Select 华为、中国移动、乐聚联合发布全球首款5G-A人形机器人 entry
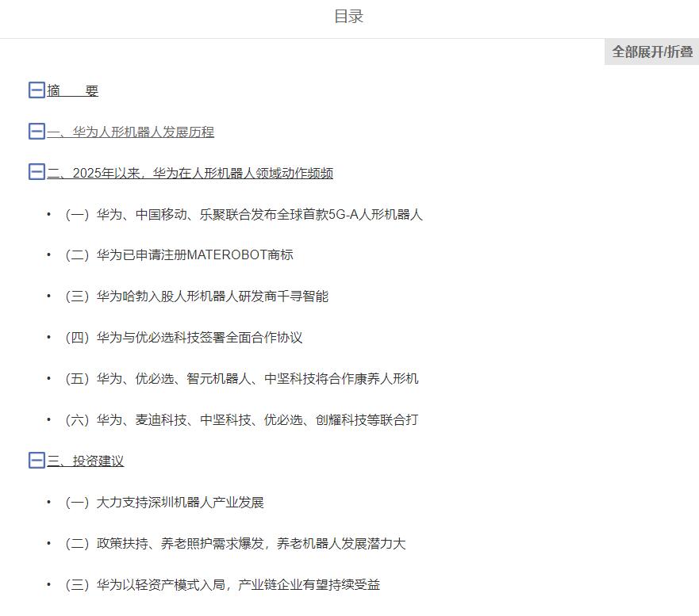Image resolution: width=699 pixels, height=616 pixels. 244,214
